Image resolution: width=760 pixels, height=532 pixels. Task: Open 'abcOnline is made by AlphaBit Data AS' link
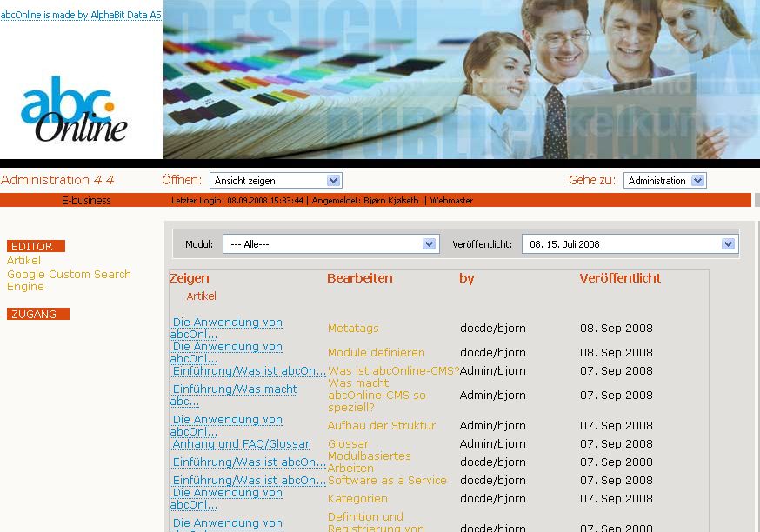tap(81, 15)
